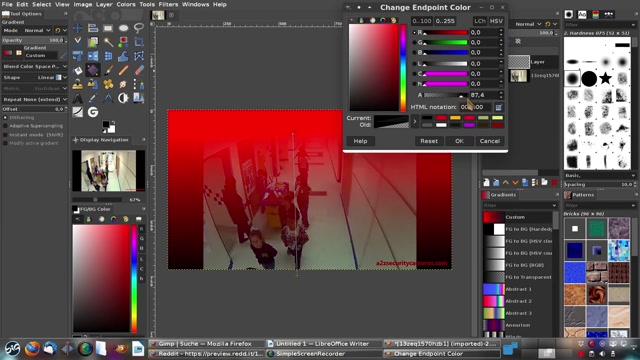Open the Layer menu
This screenshot has height=360, width=640.
point(104,4)
